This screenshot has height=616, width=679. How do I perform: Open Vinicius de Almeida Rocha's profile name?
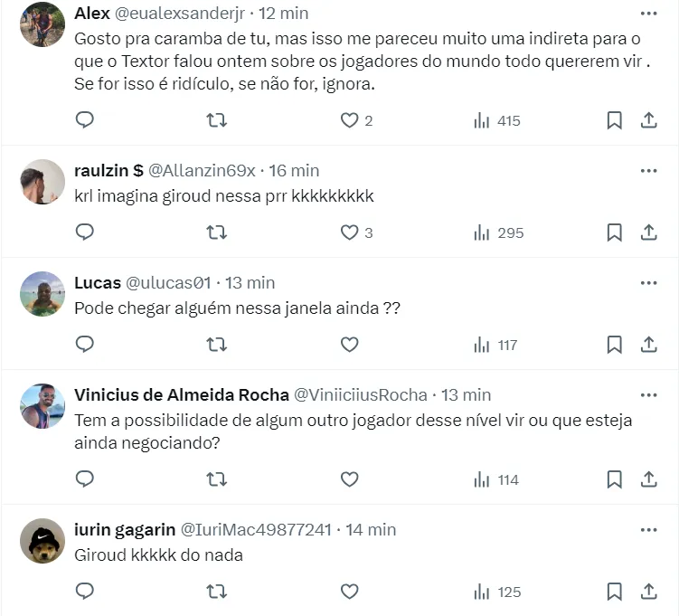point(182,395)
